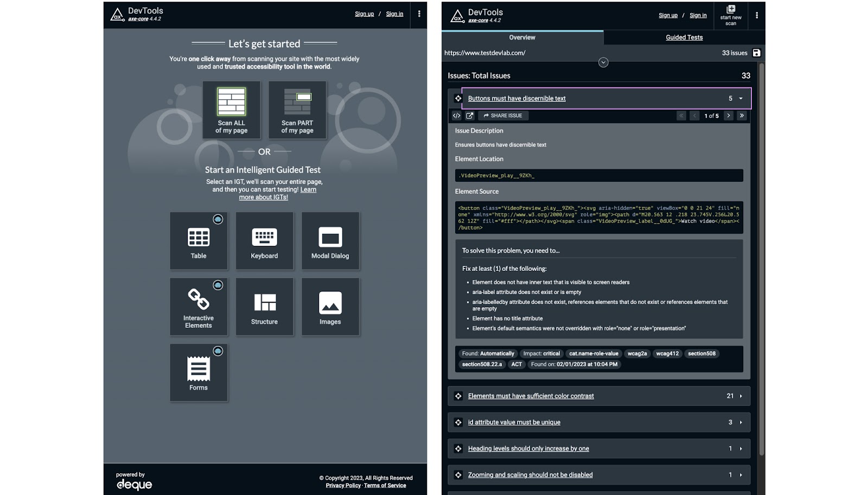
Task: Click the axe-core 4.4.2 link in the results panel
Action: 484,21
